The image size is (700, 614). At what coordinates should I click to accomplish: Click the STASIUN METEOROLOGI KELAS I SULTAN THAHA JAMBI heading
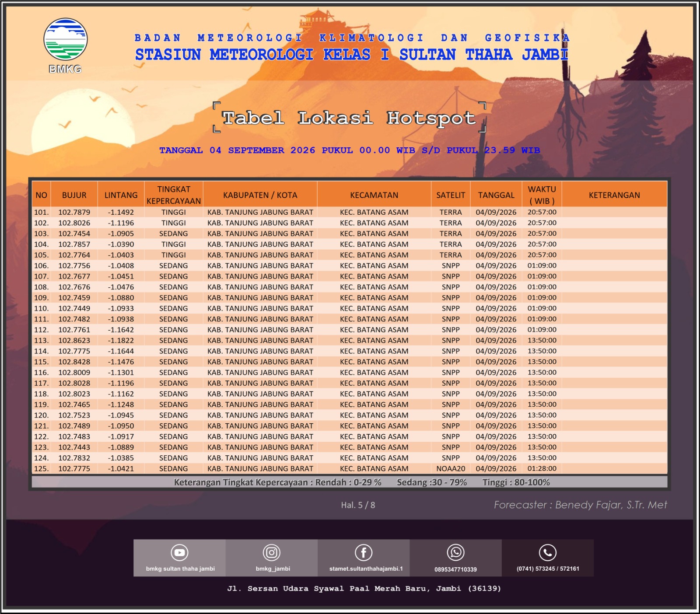(x=352, y=55)
